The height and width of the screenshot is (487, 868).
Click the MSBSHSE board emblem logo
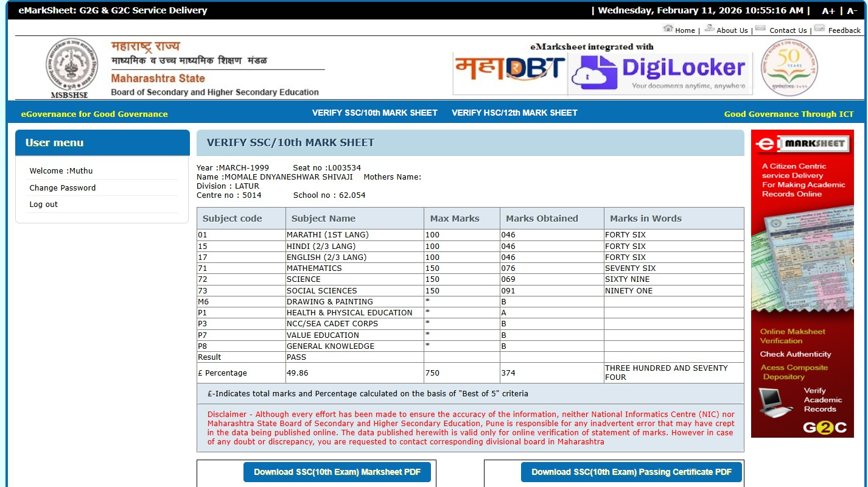pyautogui.click(x=72, y=66)
